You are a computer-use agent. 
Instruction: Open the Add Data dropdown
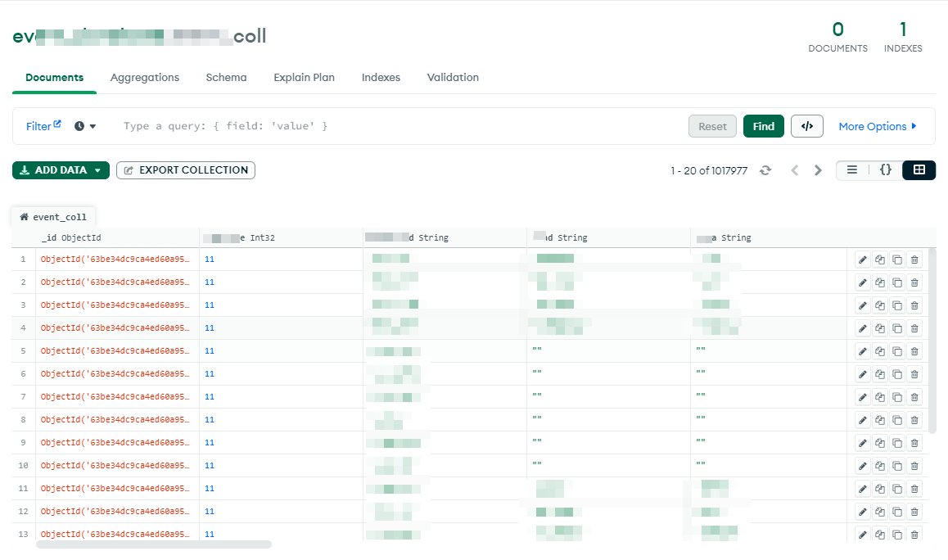pyautogui.click(x=61, y=170)
